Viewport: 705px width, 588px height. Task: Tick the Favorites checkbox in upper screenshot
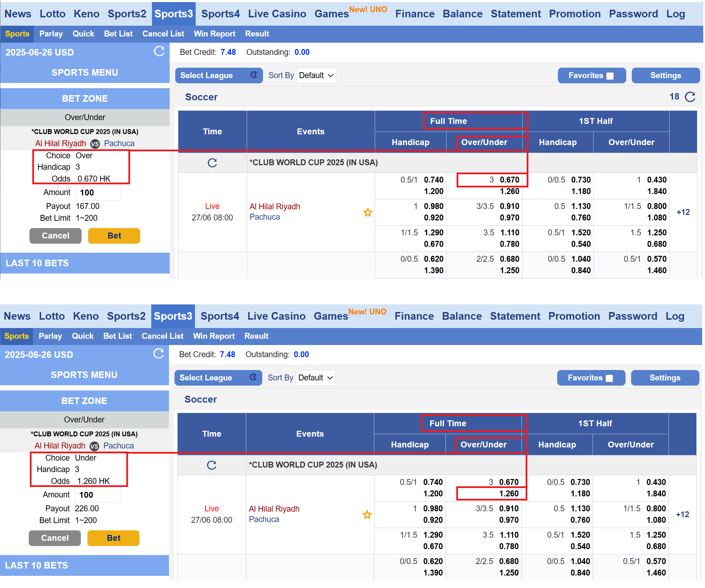click(x=610, y=76)
